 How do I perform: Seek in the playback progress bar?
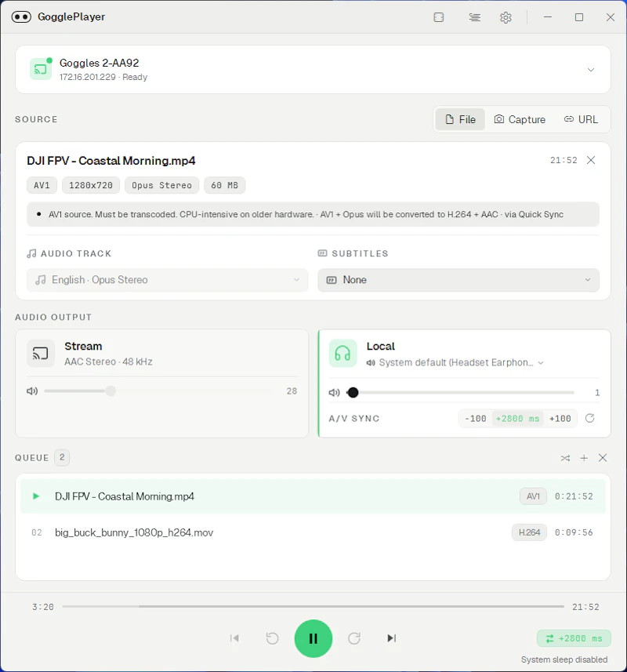tap(313, 606)
